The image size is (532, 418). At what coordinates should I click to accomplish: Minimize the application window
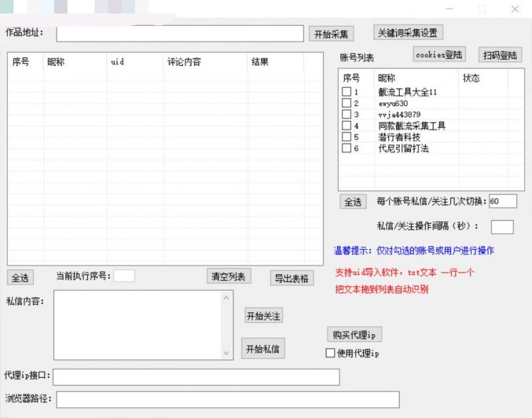click(x=450, y=9)
